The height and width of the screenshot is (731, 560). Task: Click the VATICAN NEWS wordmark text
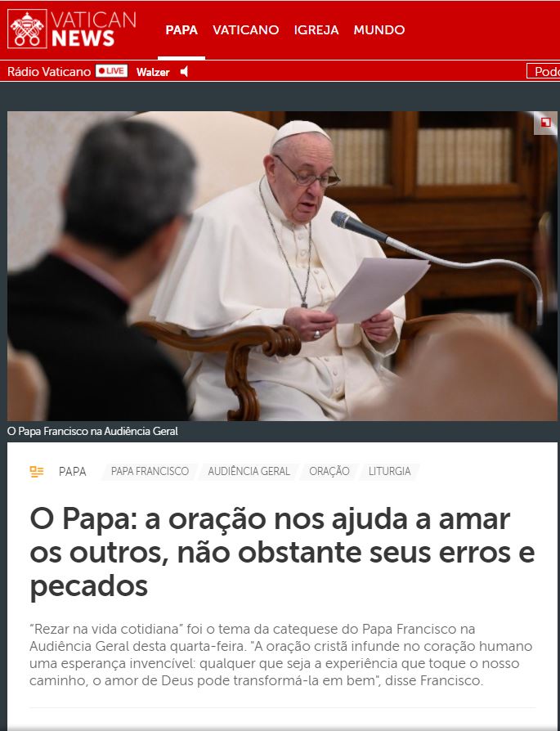click(x=93, y=29)
